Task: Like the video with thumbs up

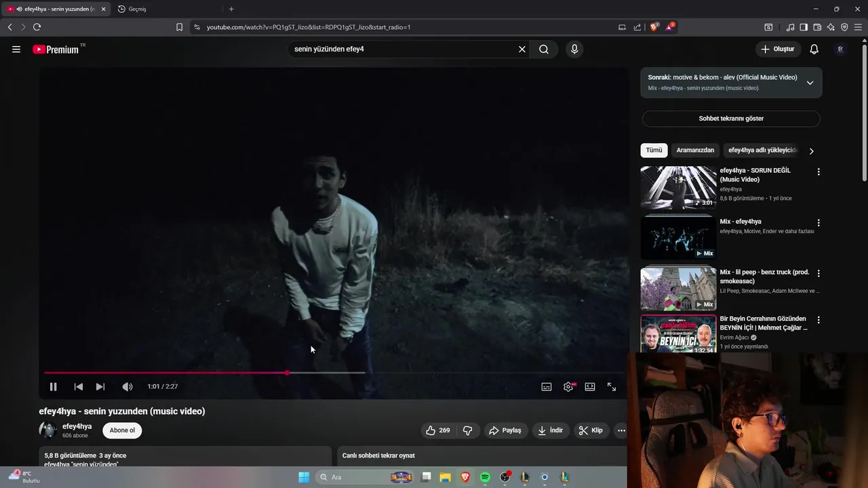Action: tap(438, 430)
